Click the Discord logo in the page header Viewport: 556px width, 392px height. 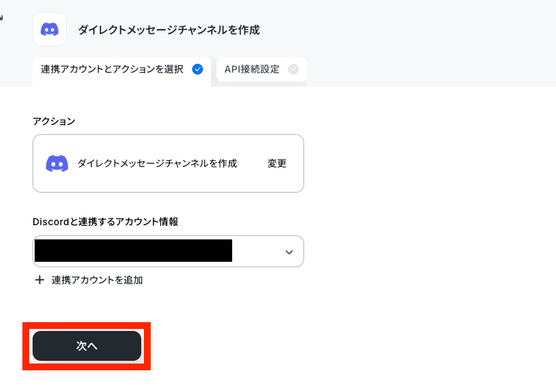pyautogui.click(x=50, y=29)
